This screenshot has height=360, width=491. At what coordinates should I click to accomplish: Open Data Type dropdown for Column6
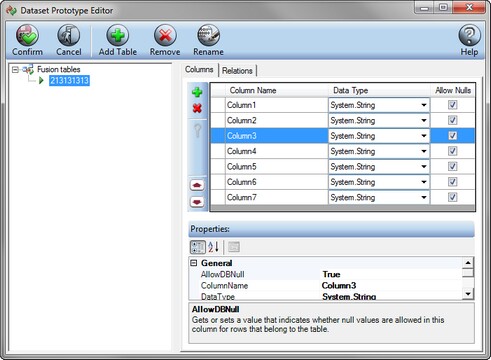pos(424,182)
